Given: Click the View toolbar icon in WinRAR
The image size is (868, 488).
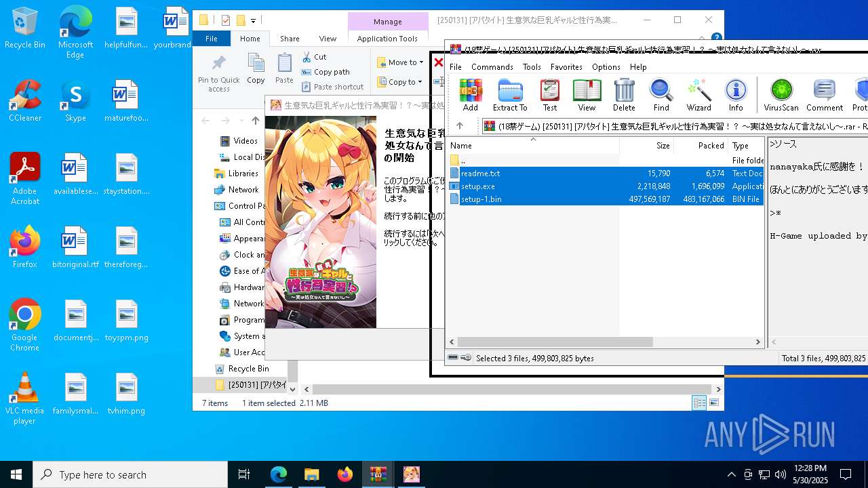Looking at the screenshot, I should coord(587,95).
